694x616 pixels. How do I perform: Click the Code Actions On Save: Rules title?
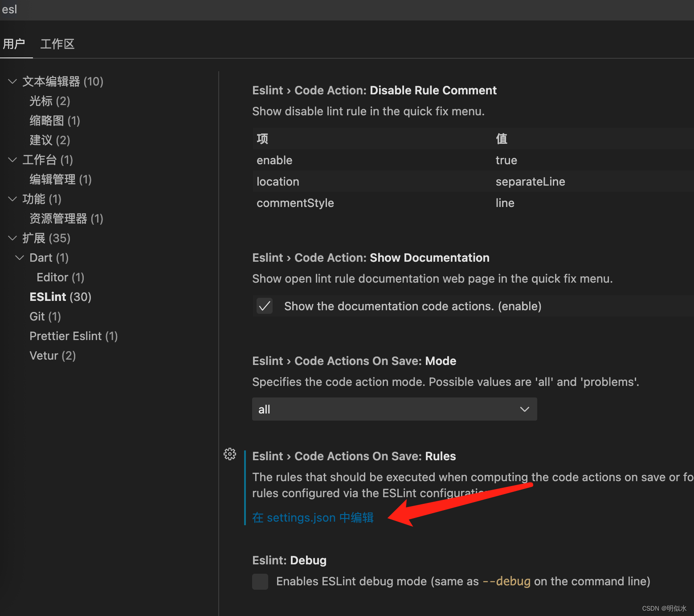click(x=354, y=456)
